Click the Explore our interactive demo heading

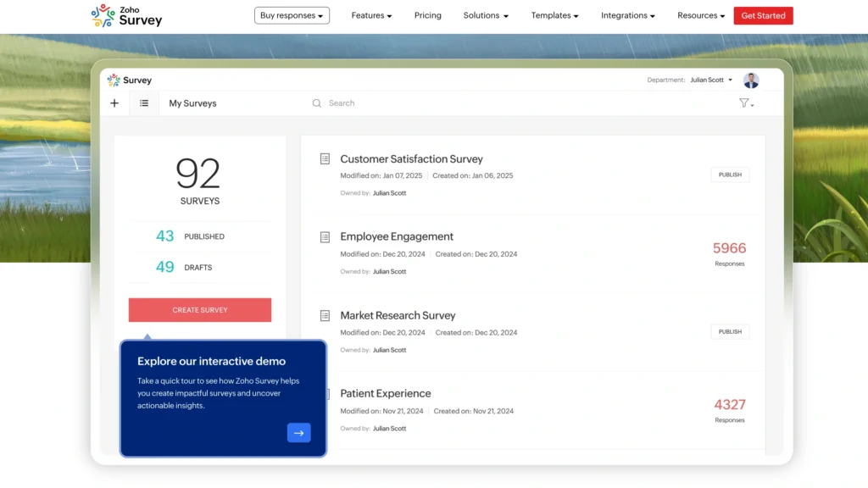pyautogui.click(x=211, y=361)
